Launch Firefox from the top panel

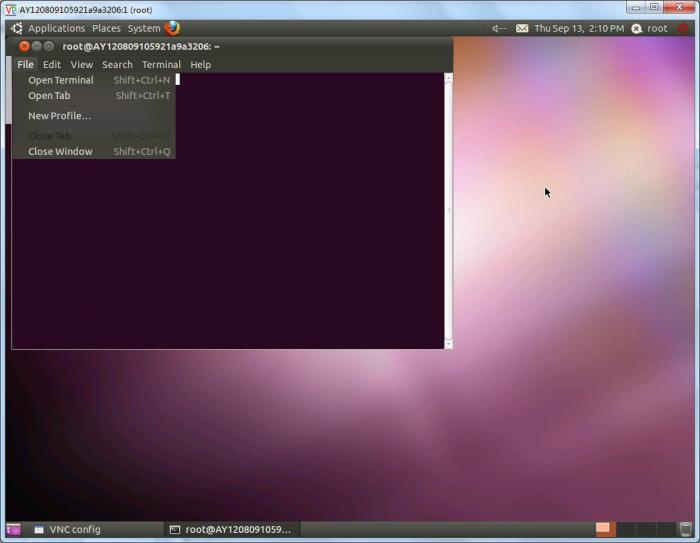pyautogui.click(x=173, y=28)
